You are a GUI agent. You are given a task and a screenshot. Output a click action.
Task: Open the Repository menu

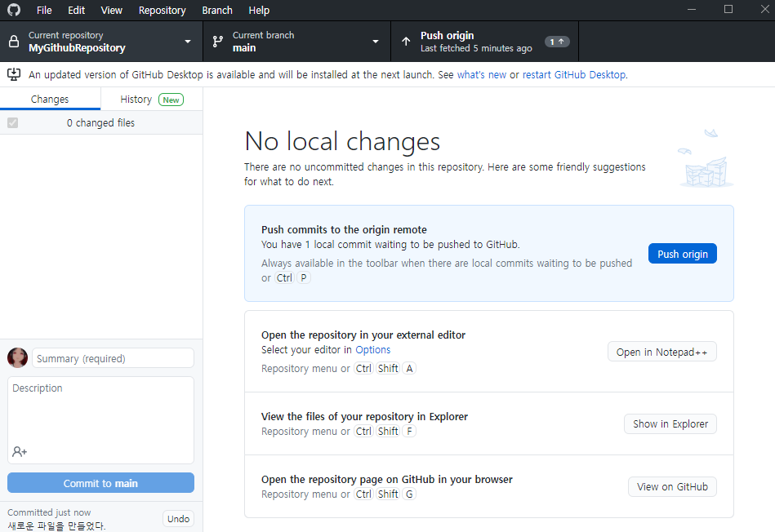pyautogui.click(x=163, y=11)
